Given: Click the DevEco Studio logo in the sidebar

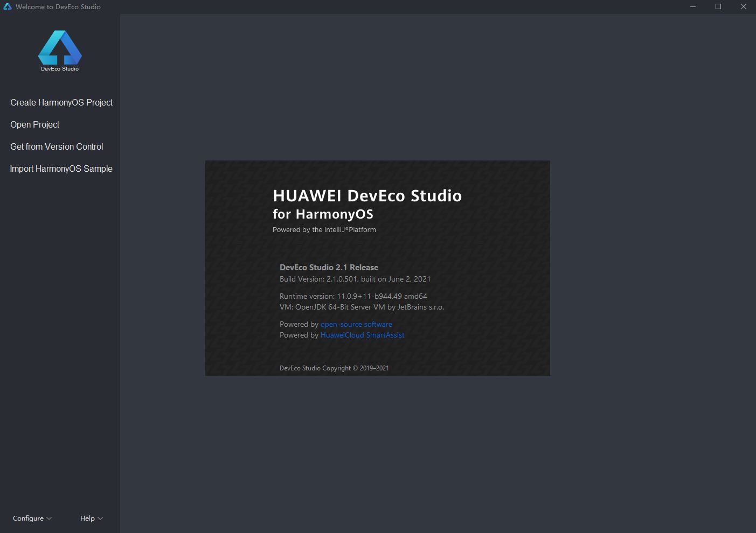Looking at the screenshot, I should (x=60, y=51).
